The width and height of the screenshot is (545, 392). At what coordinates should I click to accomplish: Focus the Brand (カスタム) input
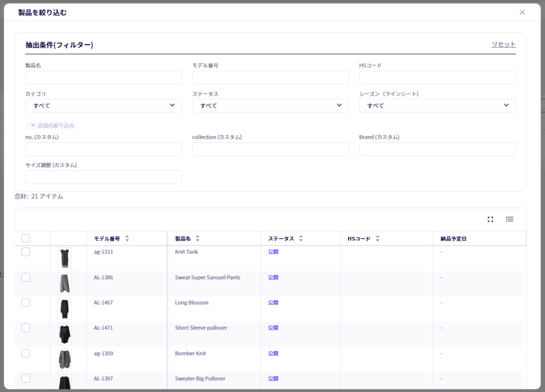pos(437,149)
